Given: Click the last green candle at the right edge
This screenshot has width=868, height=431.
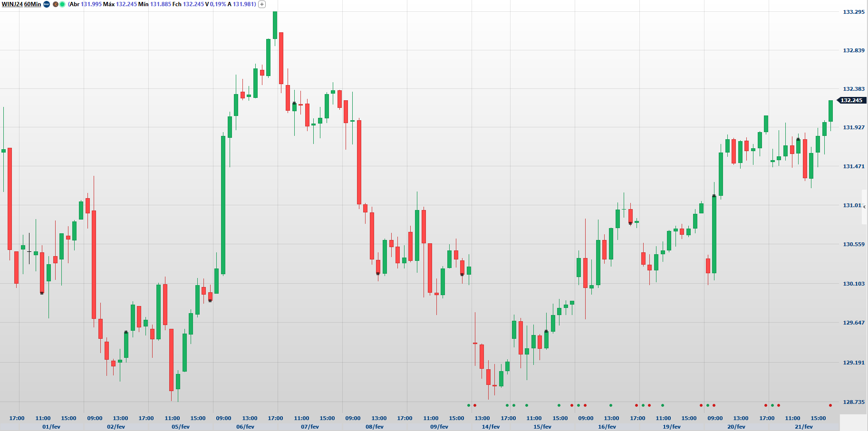Looking at the screenshot, I should coord(831,111).
